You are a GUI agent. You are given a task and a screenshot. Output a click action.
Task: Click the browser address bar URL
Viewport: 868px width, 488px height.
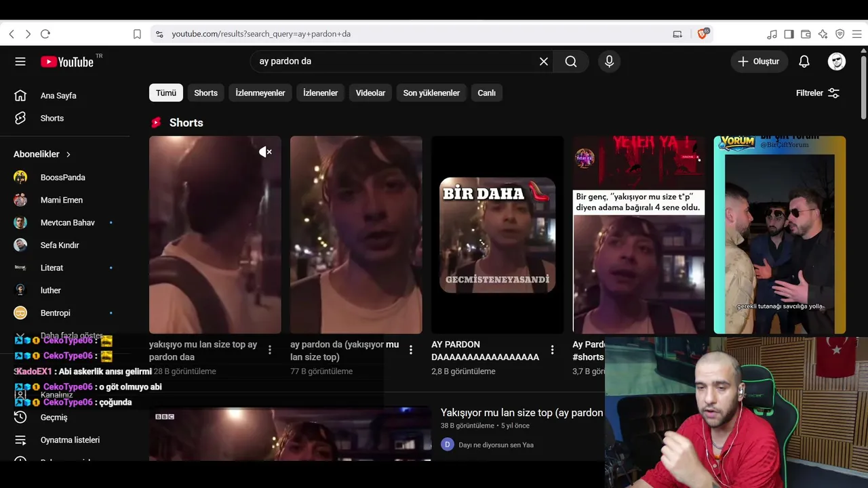pyautogui.click(x=261, y=34)
